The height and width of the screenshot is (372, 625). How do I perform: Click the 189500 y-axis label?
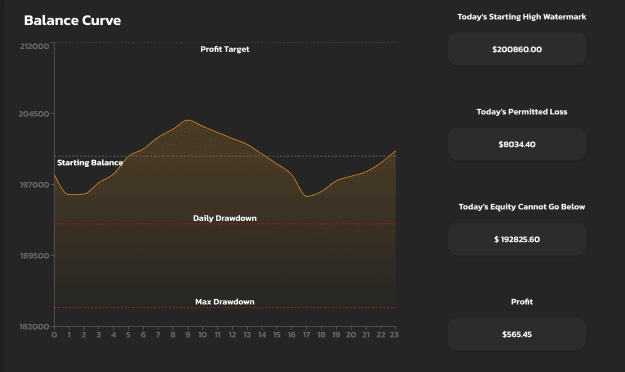[x=35, y=256]
